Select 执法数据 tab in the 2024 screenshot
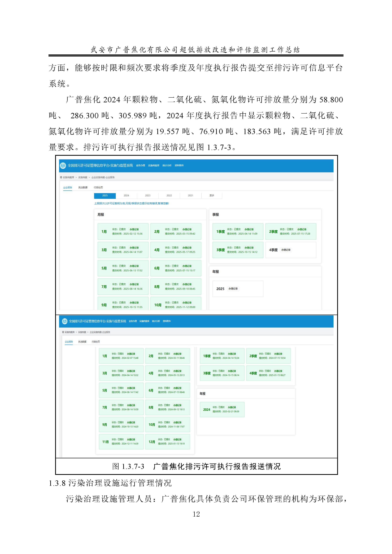392x554 pixels. point(82,342)
